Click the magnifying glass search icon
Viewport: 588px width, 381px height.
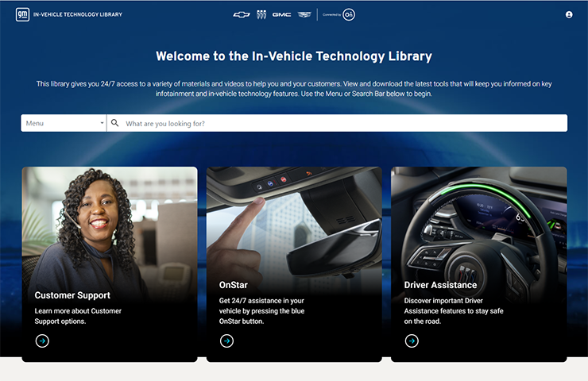[x=115, y=123]
